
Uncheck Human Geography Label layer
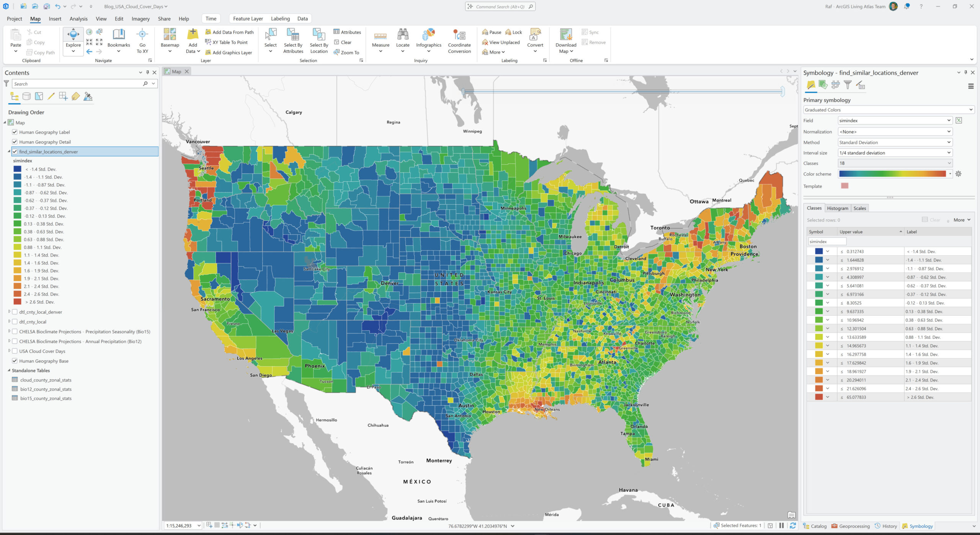pos(15,132)
